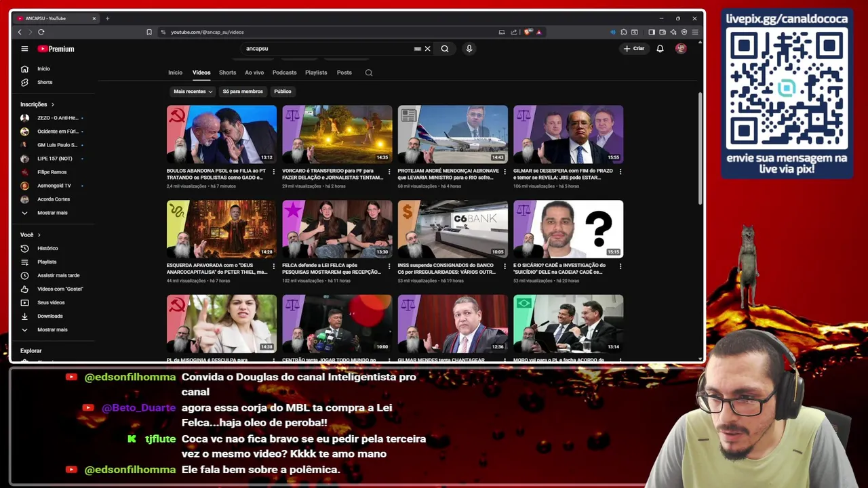
Task: Switch to the channel Playlists tab
Action: (x=316, y=73)
